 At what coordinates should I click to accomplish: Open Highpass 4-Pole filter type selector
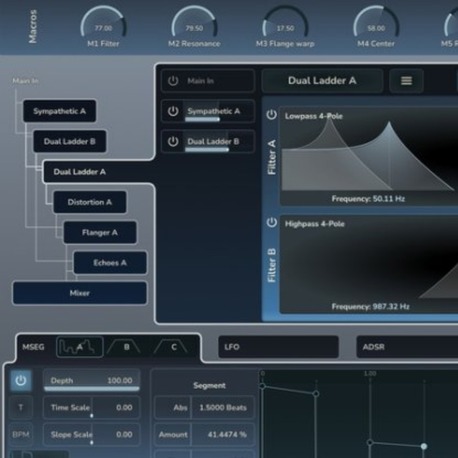coord(315,224)
